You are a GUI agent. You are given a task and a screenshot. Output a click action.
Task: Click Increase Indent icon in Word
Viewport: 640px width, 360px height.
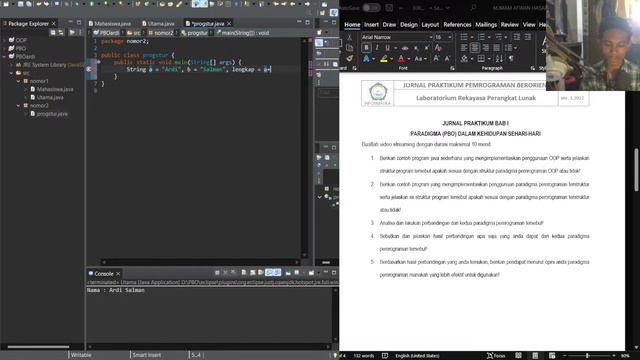(x=528, y=37)
